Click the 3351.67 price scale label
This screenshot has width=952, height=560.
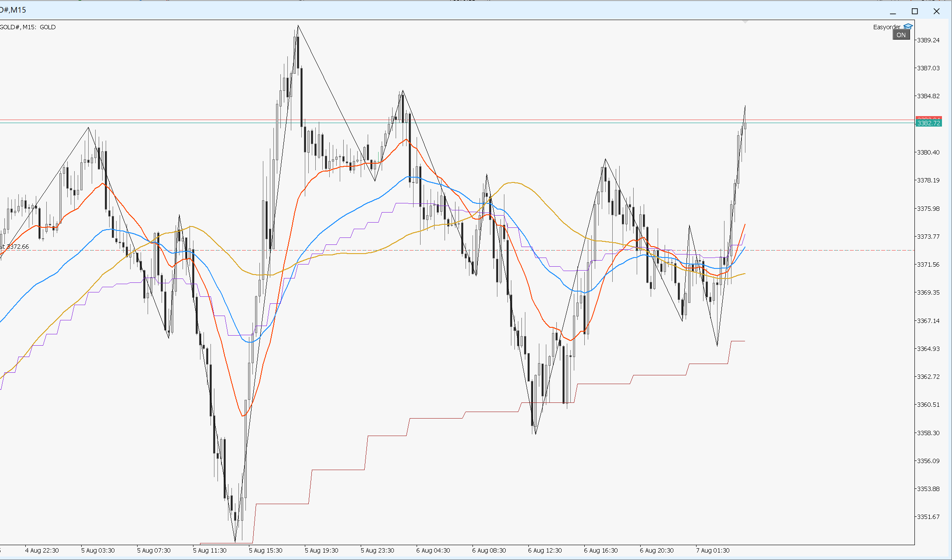(x=928, y=517)
